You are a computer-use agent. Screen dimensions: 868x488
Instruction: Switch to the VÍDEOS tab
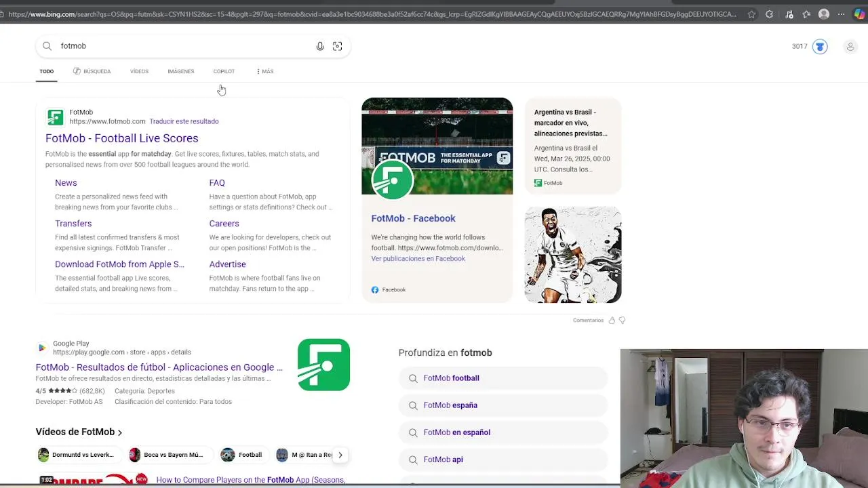tap(139, 71)
